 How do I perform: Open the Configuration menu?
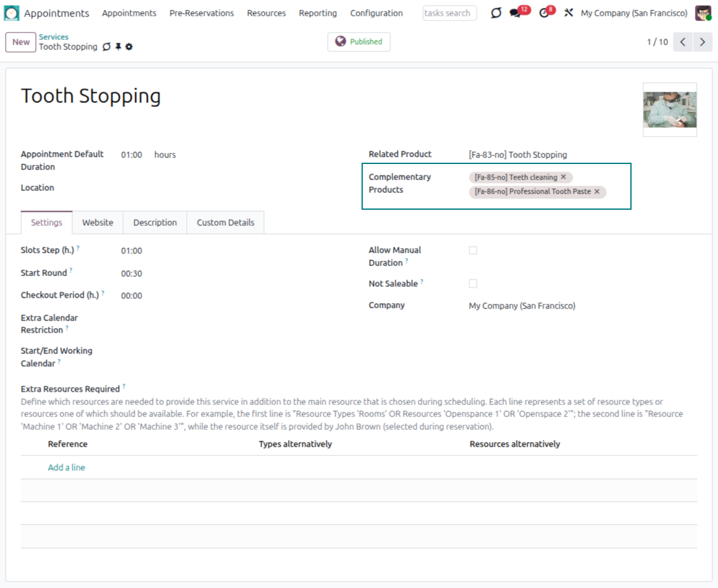(x=376, y=13)
